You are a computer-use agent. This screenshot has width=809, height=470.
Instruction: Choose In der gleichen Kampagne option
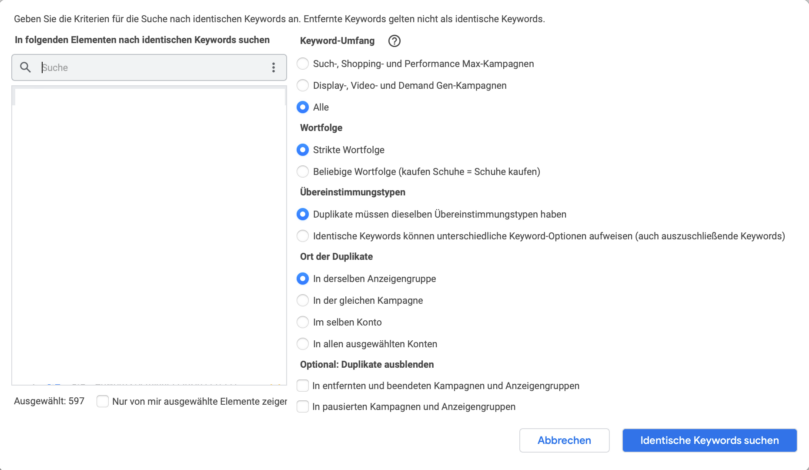pos(303,300)
